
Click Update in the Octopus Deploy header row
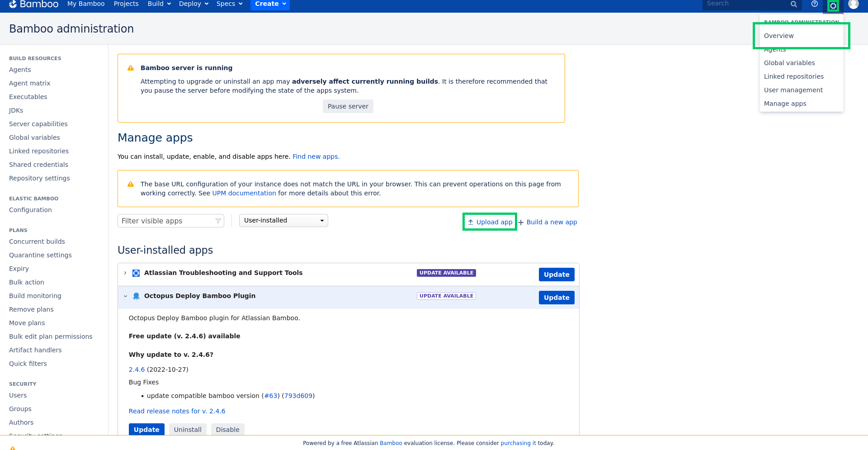557,298
